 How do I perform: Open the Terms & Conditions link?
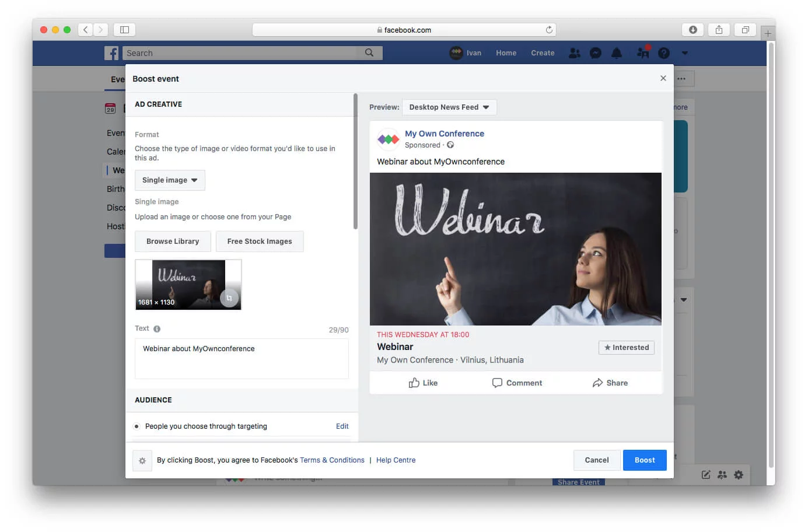[332, 460]
